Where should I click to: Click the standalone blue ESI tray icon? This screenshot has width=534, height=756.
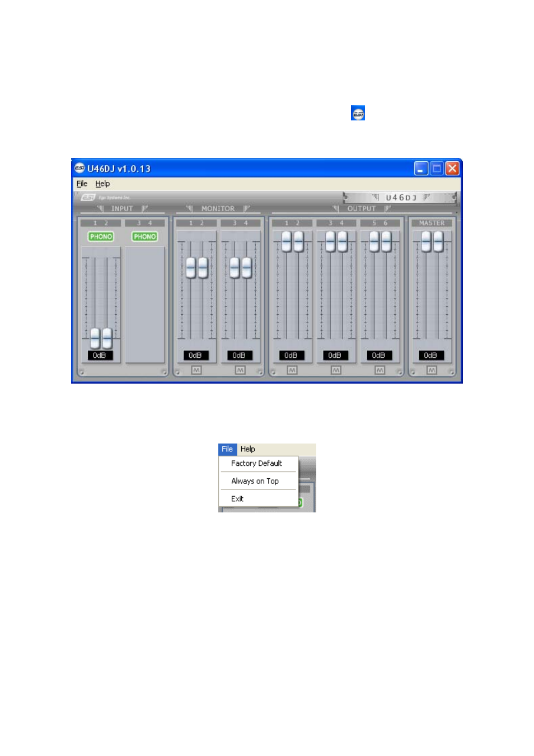(x=358, y=113)
